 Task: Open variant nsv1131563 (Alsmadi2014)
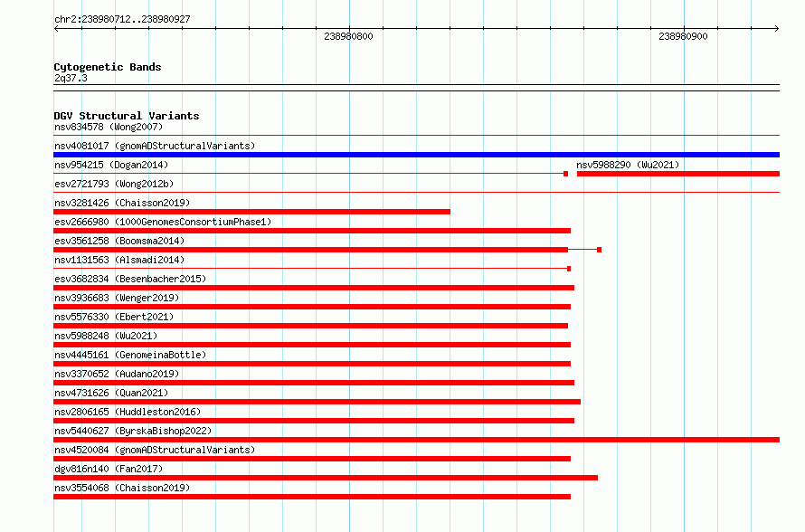point(119,260)
